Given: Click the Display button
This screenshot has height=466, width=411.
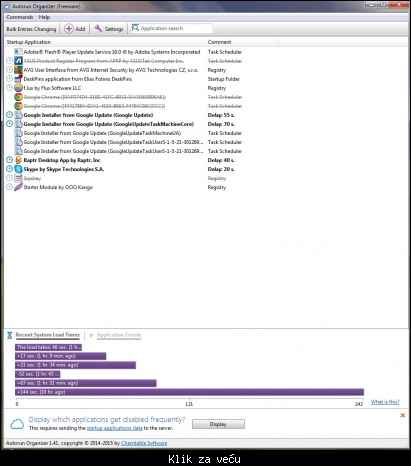Looking at the screenshot, I should tap(218, 424).
